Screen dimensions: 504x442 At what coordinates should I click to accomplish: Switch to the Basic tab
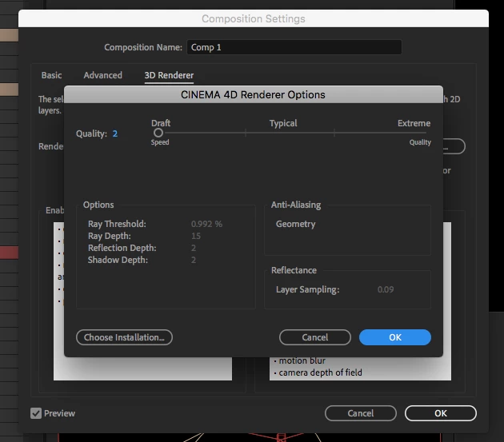pyautogui.click(x=51, y=75)
